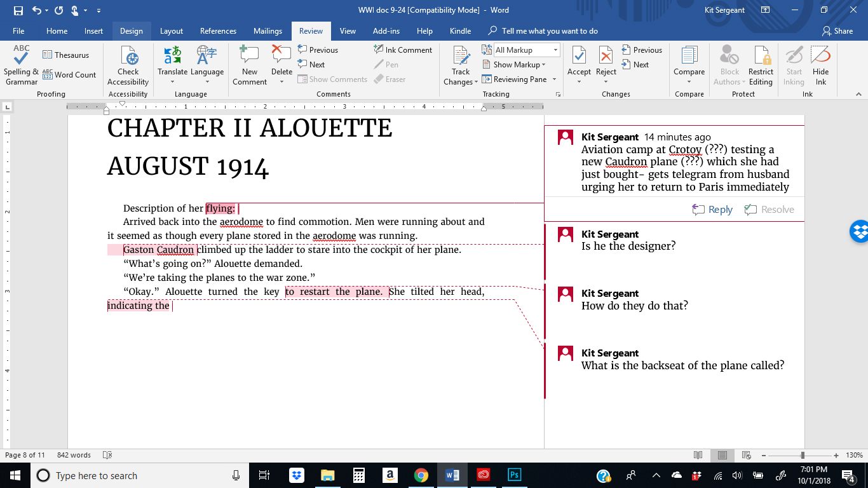Viewport: 868px width, 488px height.
Task: Adjust the zoom slider in status bar
Action: [x=803, y=455]
